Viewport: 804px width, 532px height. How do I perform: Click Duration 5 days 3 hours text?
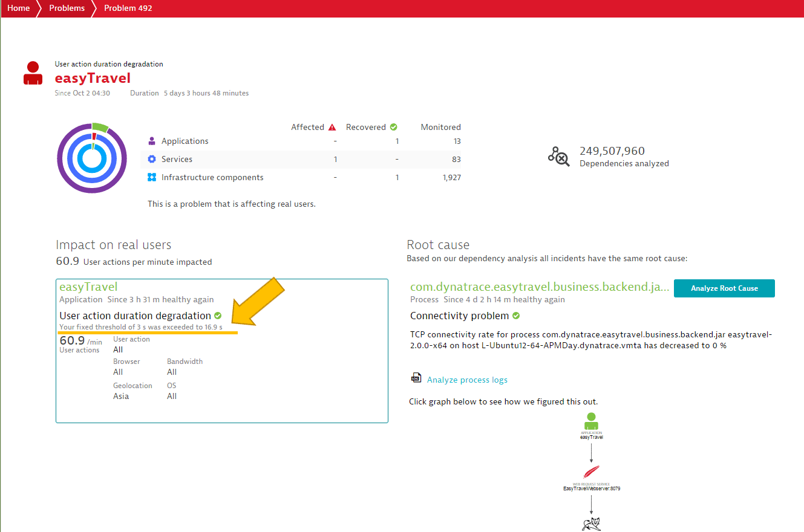189,93
